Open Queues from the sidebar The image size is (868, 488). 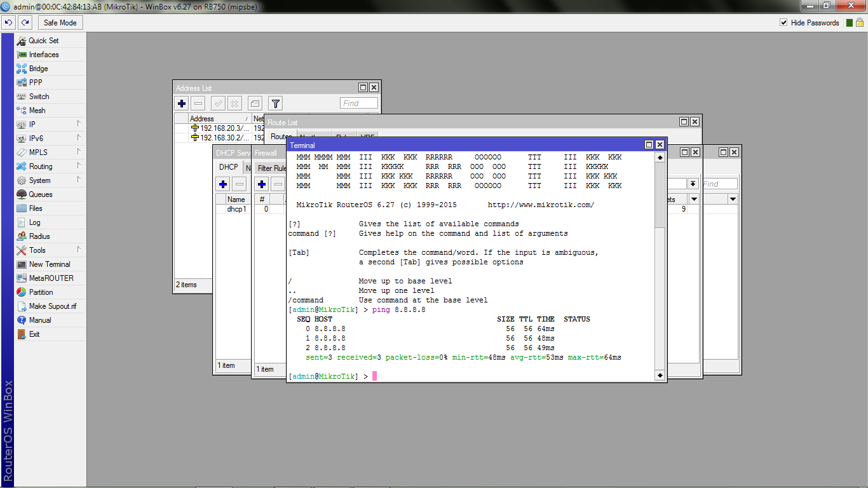40,194
